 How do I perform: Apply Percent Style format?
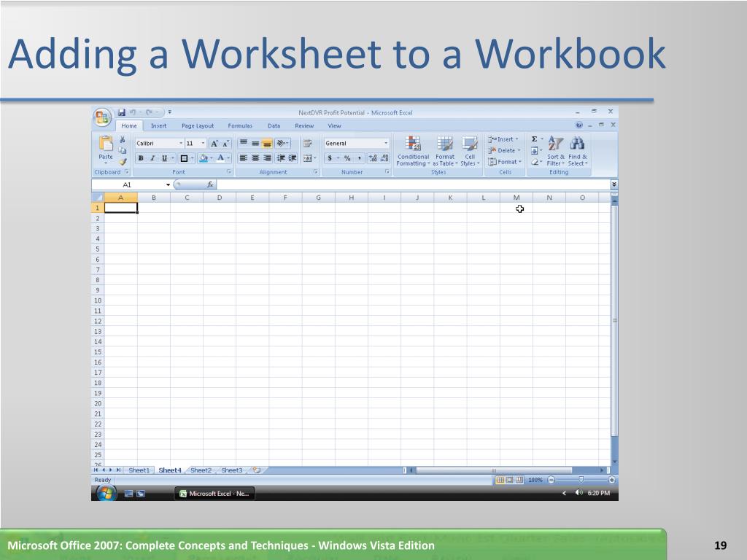(x=347, y=158)
